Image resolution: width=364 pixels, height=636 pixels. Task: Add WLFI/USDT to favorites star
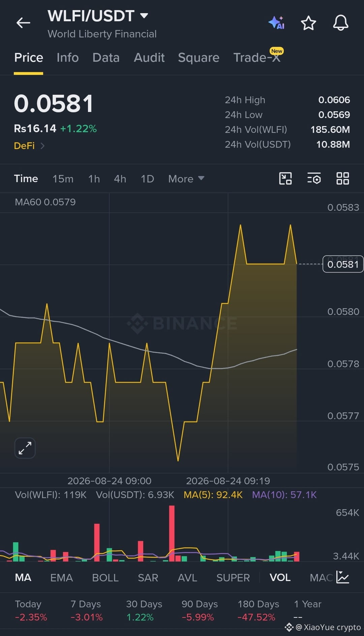coord(308,23)
